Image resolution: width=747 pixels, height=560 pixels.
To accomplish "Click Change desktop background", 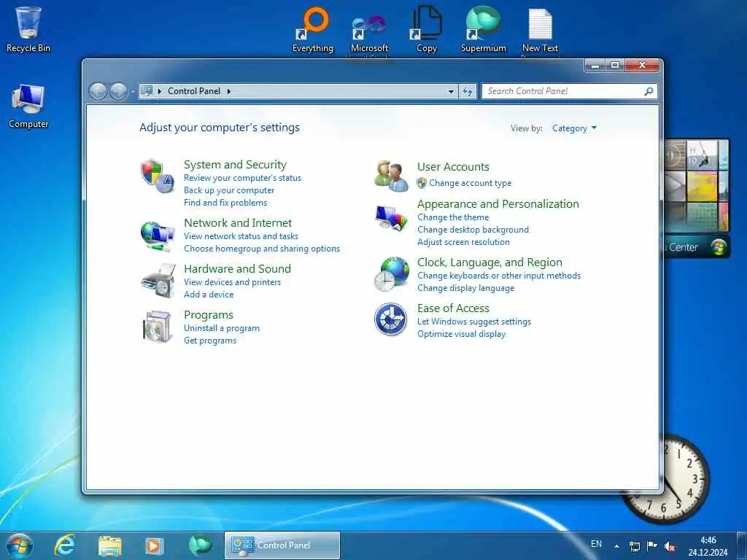I will pos(473,230).
